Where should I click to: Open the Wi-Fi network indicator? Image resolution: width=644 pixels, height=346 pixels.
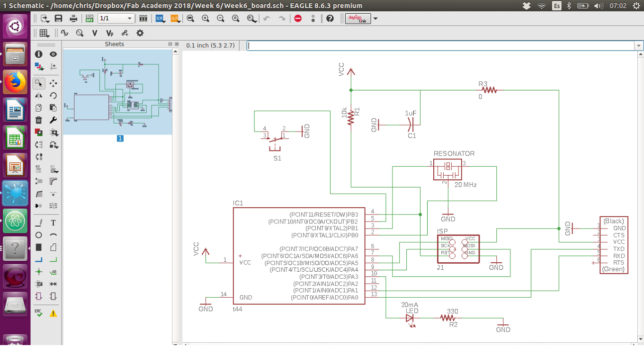(542, 6)
